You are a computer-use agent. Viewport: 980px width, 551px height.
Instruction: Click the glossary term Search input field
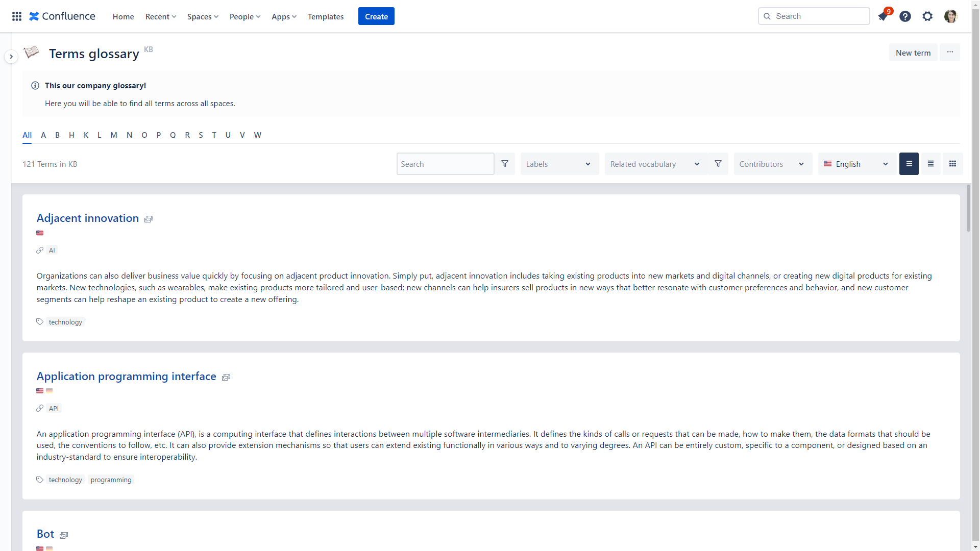tap(445, 164)
